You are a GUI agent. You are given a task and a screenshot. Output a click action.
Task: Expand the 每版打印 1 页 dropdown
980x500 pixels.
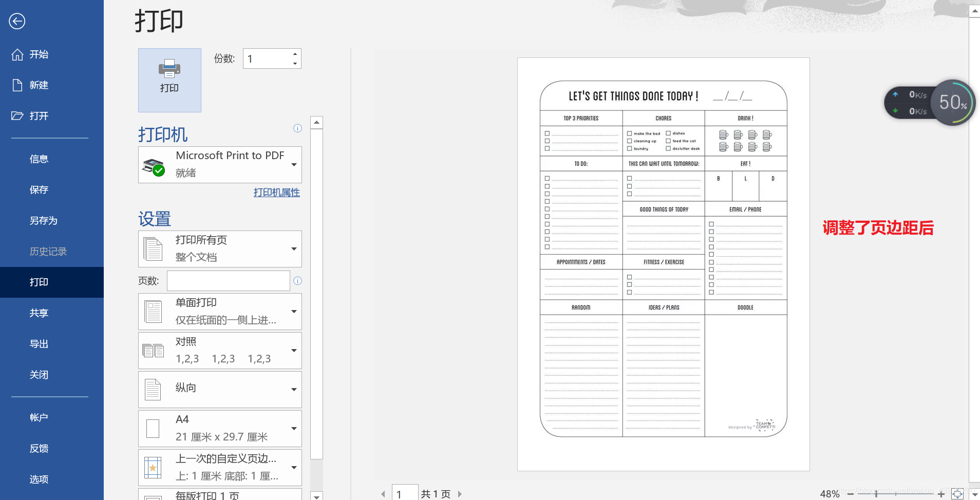(220, 494)
